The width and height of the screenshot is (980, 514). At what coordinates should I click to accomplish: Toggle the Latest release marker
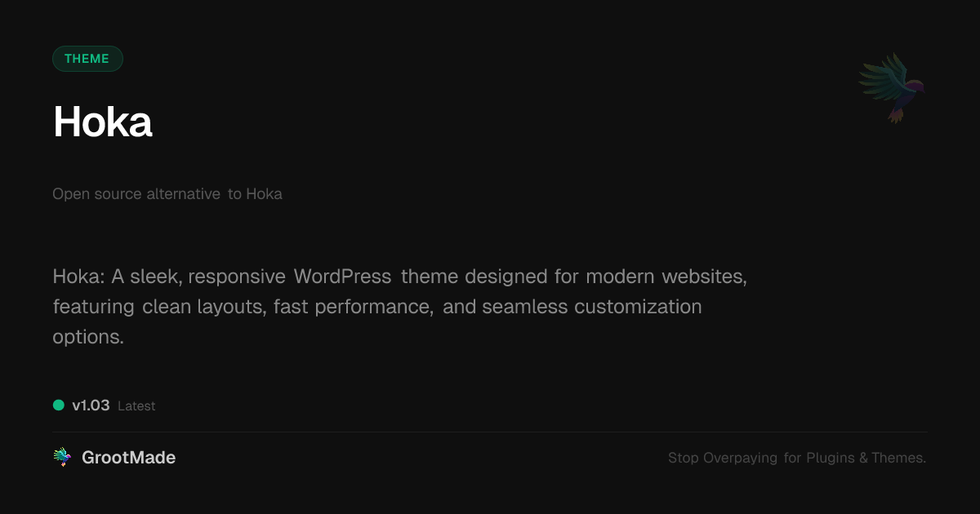coord(136,405)
